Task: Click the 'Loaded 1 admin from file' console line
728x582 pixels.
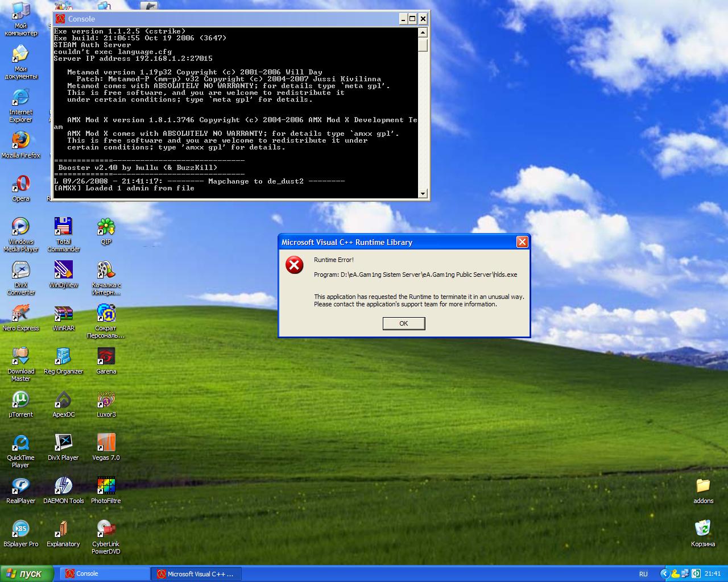Action: point(124,188)
